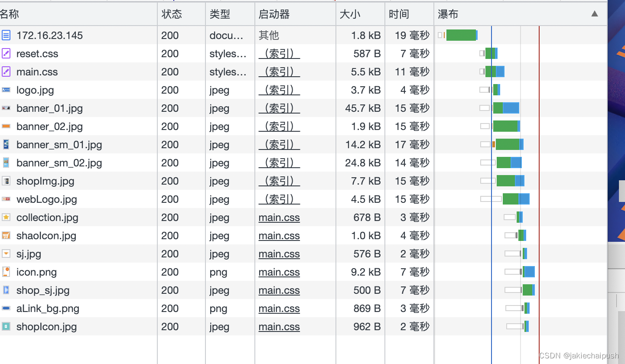Click the waterfall bar for webLogo.jpg
Viewport: 625px width, 364px height.
tap(516, 199)
